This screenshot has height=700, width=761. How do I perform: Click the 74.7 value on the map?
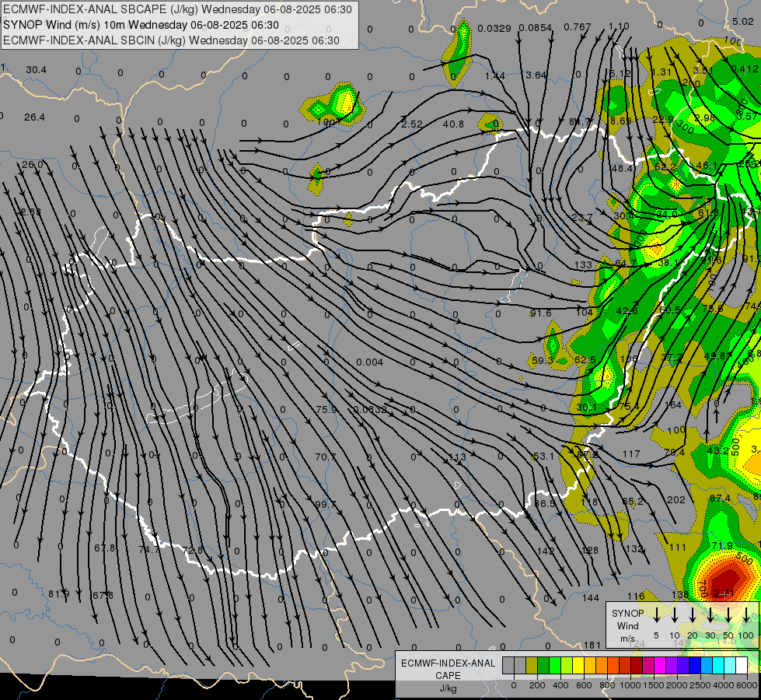tap(149, 549)
